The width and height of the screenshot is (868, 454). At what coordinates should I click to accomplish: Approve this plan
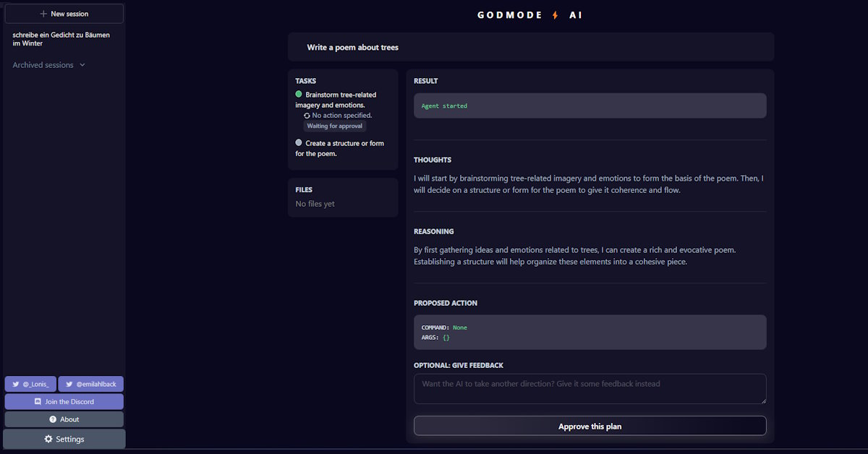tap(590, 426)
